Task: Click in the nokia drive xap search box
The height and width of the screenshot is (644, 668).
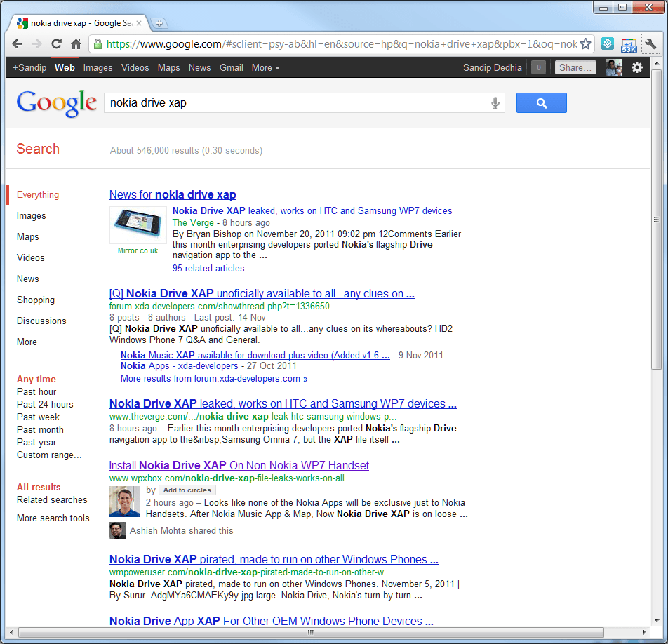Action: click(305, 102)
